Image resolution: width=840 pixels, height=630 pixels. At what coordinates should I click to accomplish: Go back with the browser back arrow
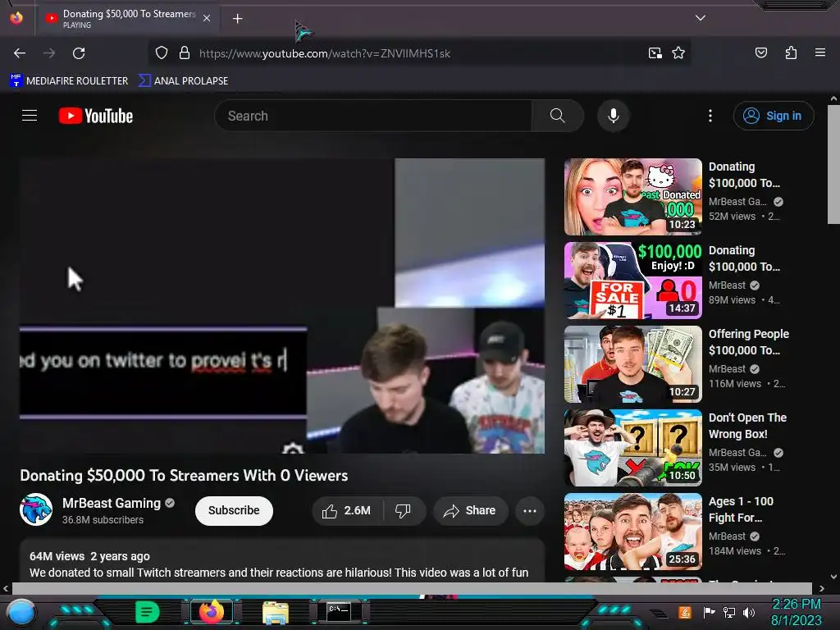coord(20,53)
